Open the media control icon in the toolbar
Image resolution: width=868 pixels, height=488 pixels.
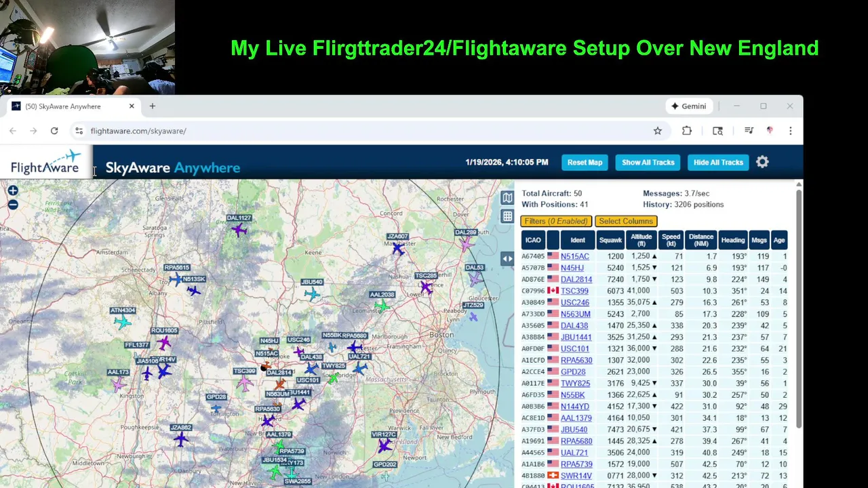pos(749,131)
